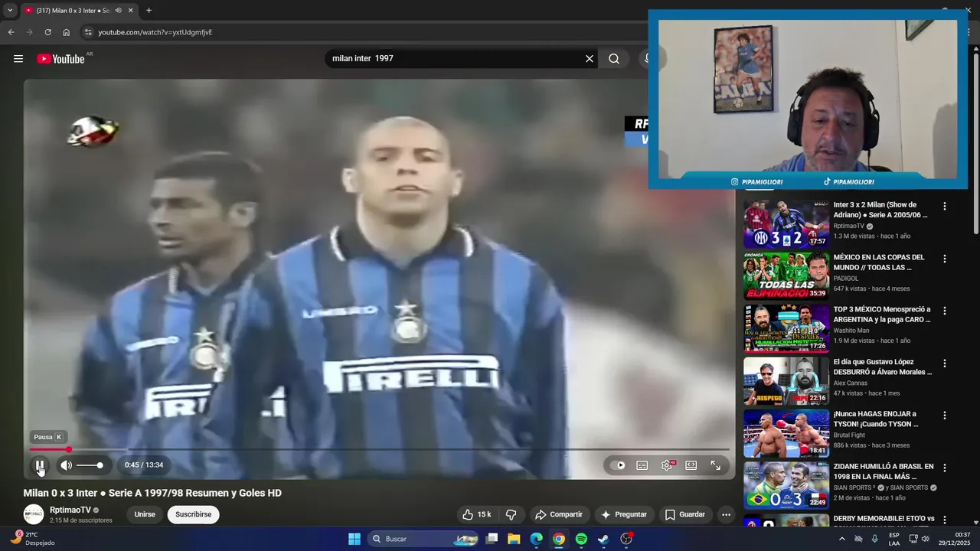This screenshot has width=980, height=551.
Task: Click the Suscribirse button
Action: click(193, 514)
